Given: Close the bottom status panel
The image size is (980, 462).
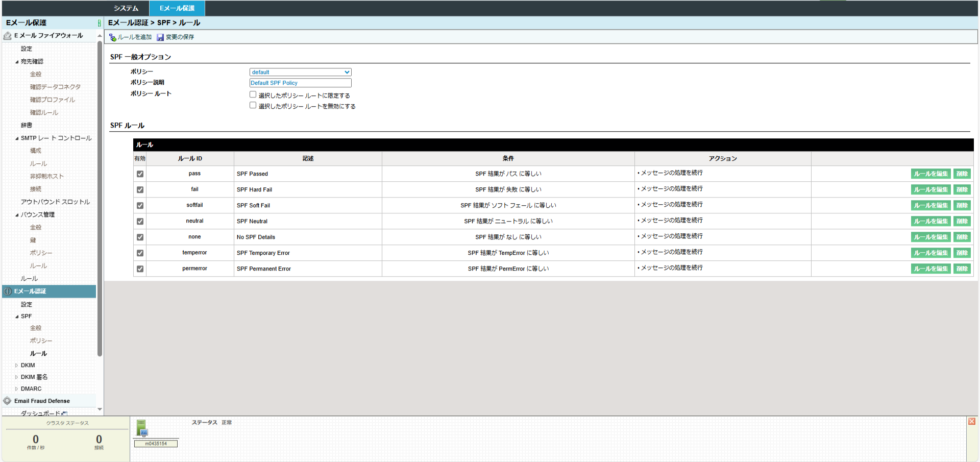Looking at the screenshot, I should (971, 421).
